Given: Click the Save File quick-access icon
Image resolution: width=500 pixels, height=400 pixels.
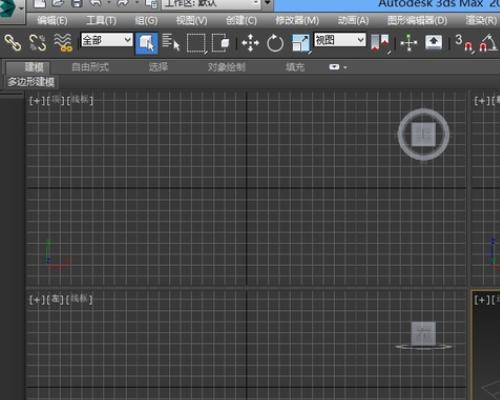Looking at the screenshot, I should click(x=77, y=3).
